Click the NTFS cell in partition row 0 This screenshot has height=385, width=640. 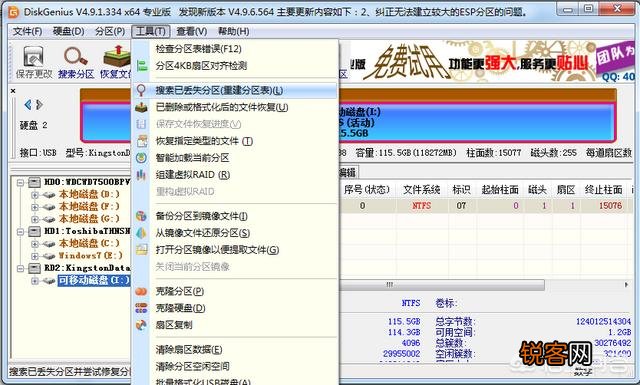coord(421,206)
